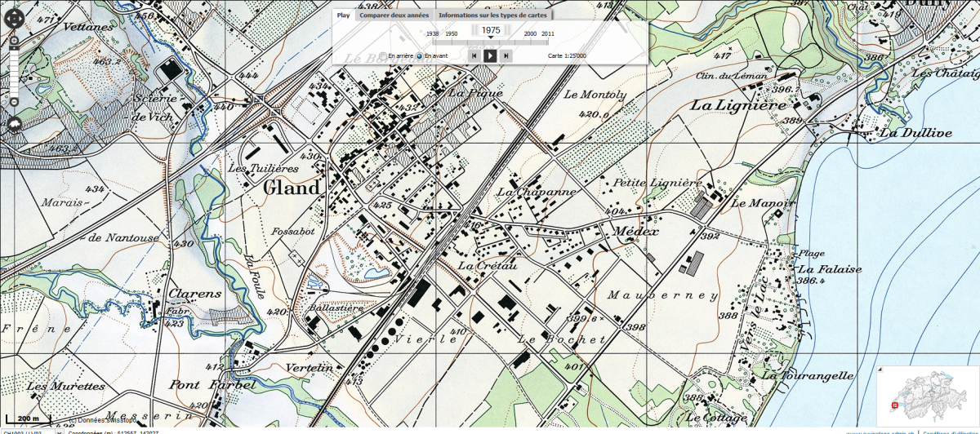Skip to the last year button
Image resolution: width=980 pixels, height=434 pixels.
coord(506,55)
